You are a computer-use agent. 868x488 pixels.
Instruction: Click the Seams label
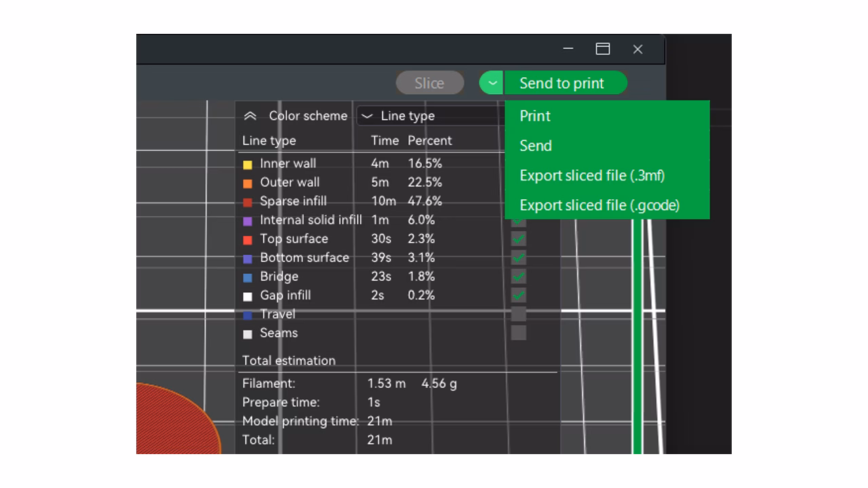(279, 333)
